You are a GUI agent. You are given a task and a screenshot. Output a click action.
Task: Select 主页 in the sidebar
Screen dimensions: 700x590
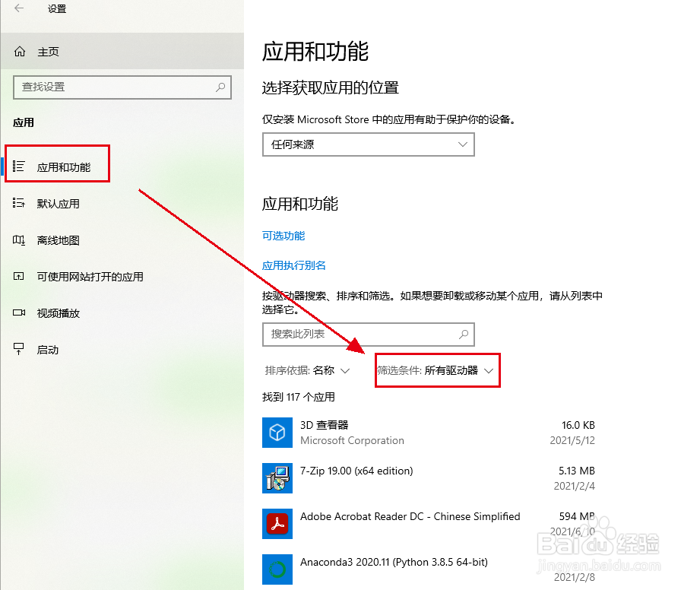point(122,52)
